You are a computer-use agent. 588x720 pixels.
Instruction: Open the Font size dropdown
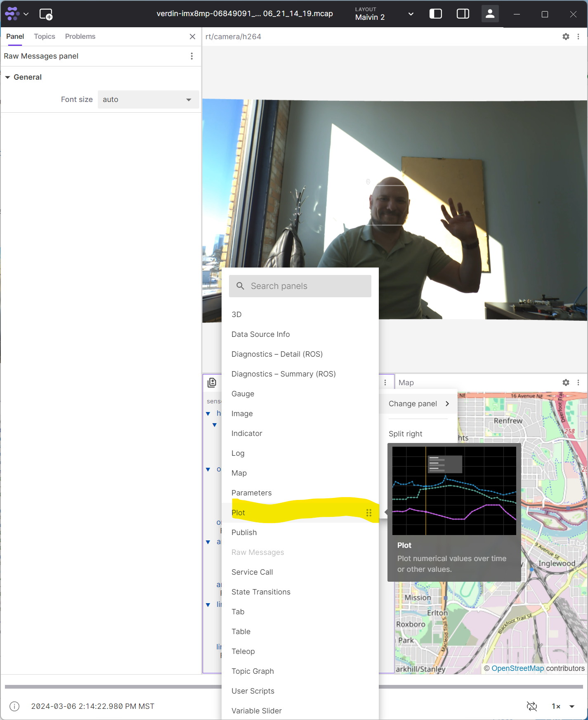(148, 99)
